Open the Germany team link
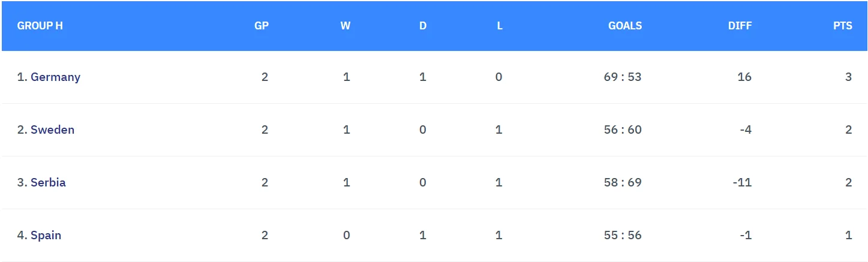This screenshot has width=868, height=262. (x=55, y=77)
